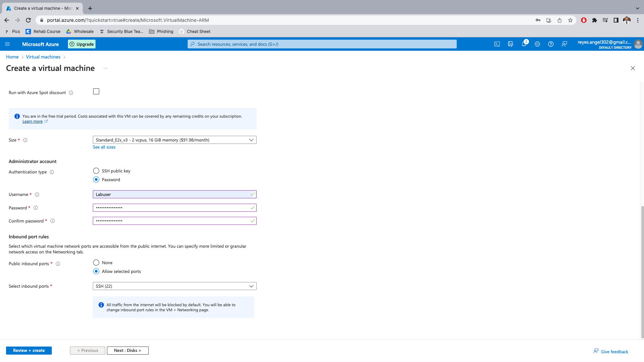The height and width of the screenshot is (362, 644).
Task: Open the Chrome extensions puzzle icon
Action: coord(594,20)
